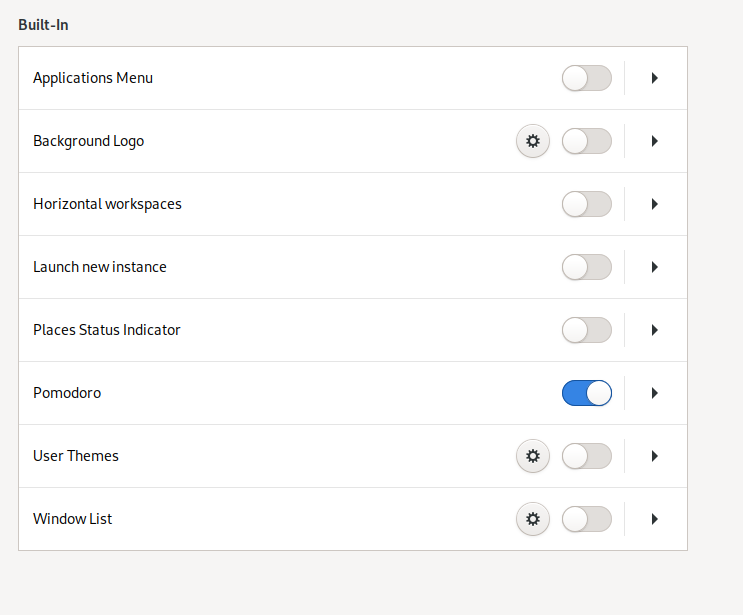Switch on the Background Logo extension
The height and width of the screenshot is (615, 743).
587,141
